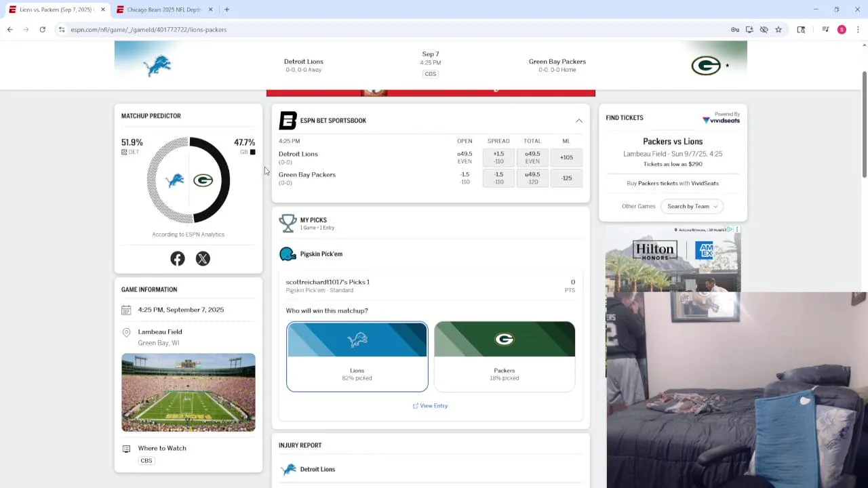Open Pigskin Pick'em heading
868x488 pixels.
click(x=321, y=253)
